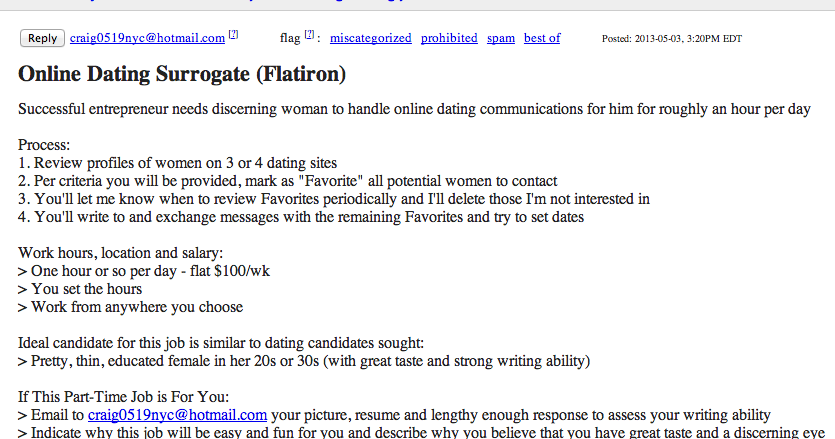835x439 pixels.
Task: Nominate the post for best of
Action: tap(542, 38)
